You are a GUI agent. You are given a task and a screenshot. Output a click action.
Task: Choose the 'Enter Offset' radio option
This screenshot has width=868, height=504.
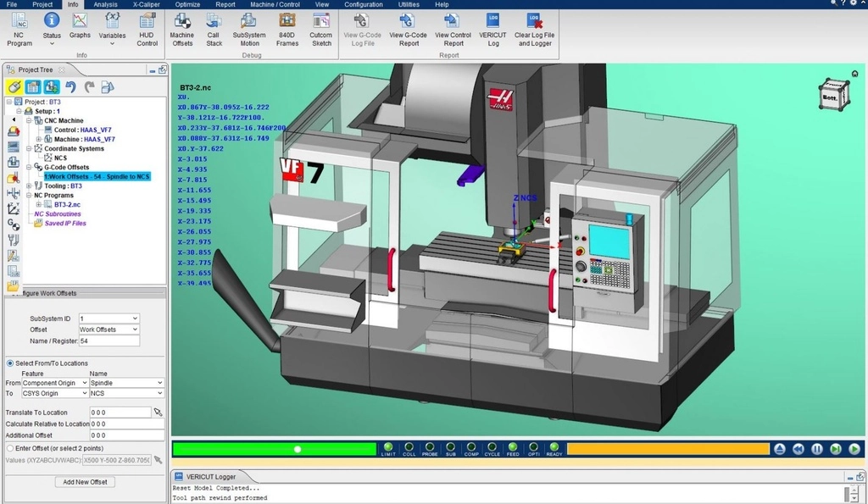(x=10, y=448)
